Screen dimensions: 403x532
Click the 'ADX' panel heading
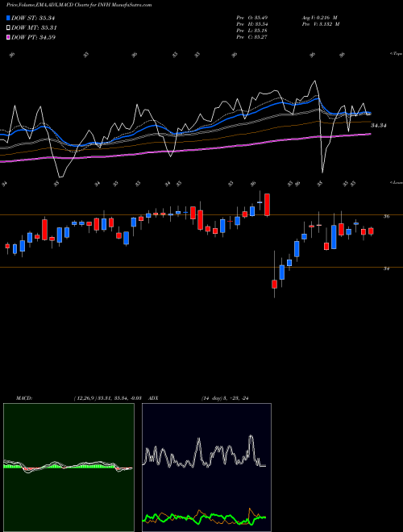click(153, 398)
